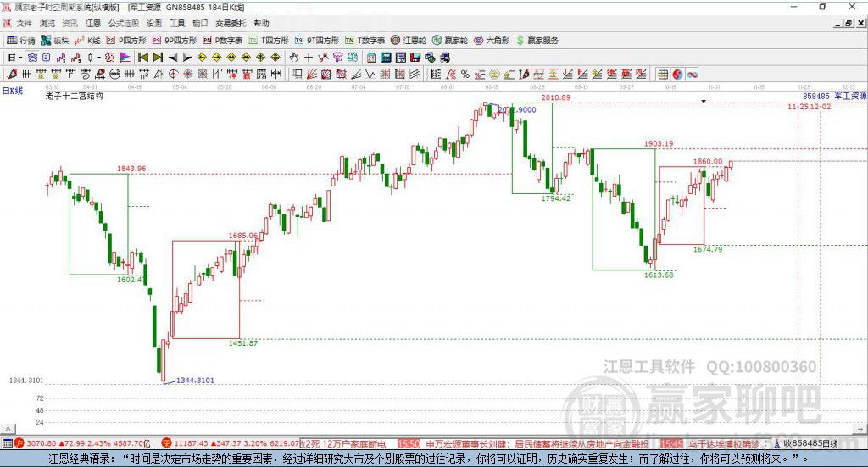Jump to last bar with green end arrow
This screenshot has height=467, width=868.
(158, 58)
